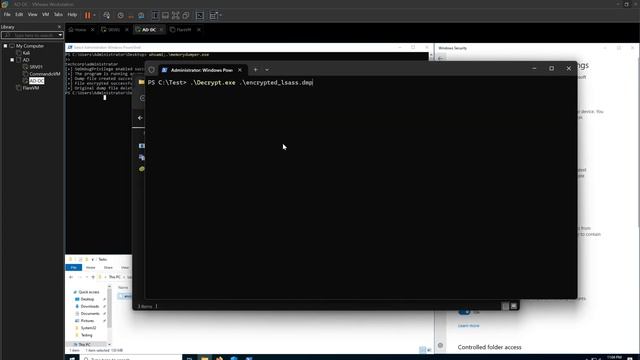Click the revert snapshot toolbar icon
The height and width of the screenshot is (360, 640).
click(x=131, y=16)
